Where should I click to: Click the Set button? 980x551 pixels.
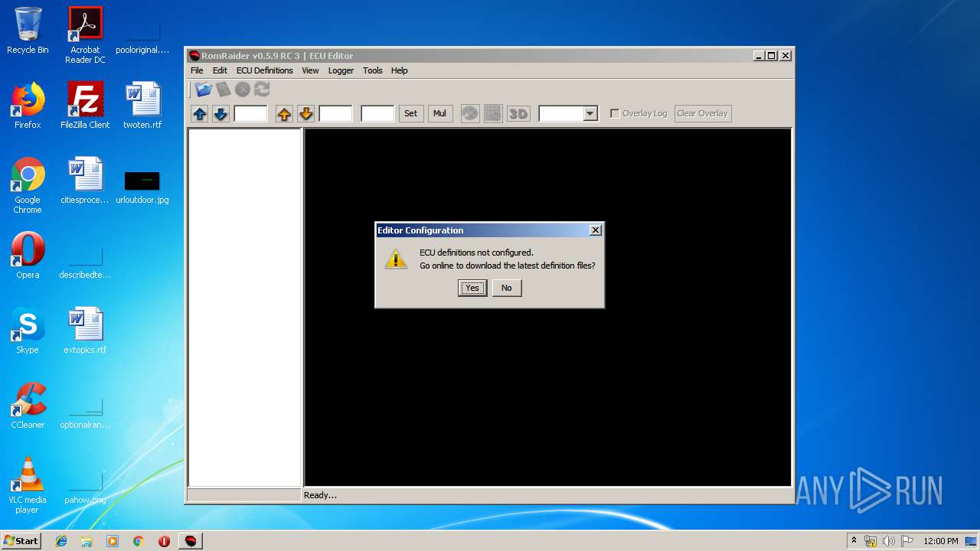411,113
